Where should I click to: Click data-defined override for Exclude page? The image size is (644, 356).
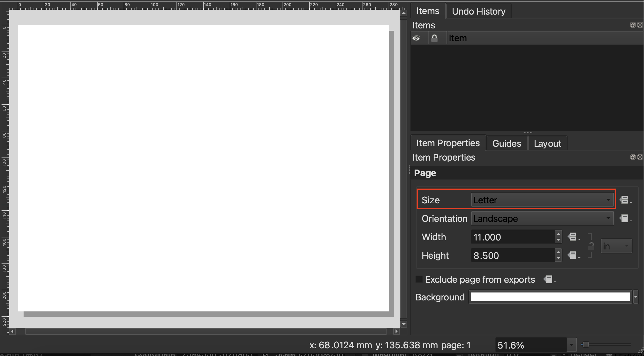tap(549, 279)
